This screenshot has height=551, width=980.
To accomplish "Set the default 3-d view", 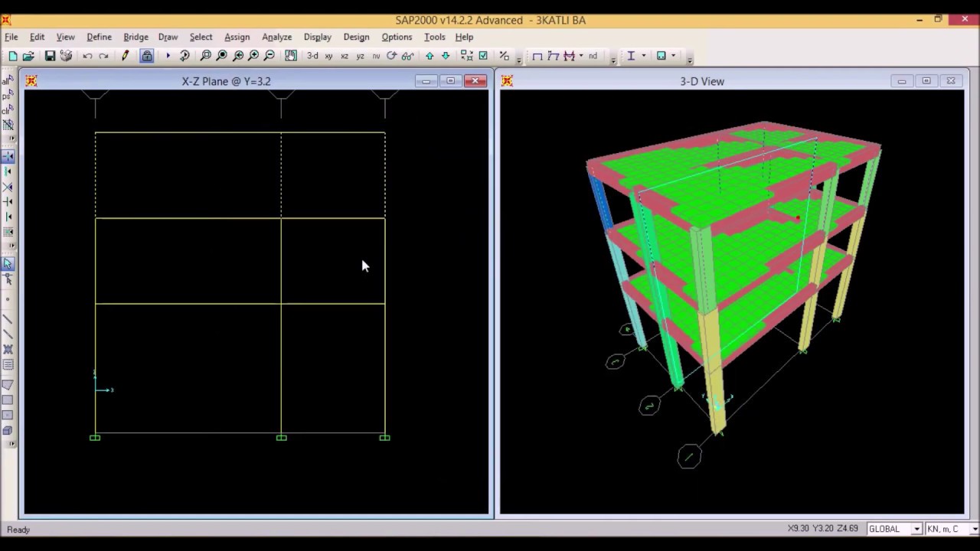I will tap(312, 56).
